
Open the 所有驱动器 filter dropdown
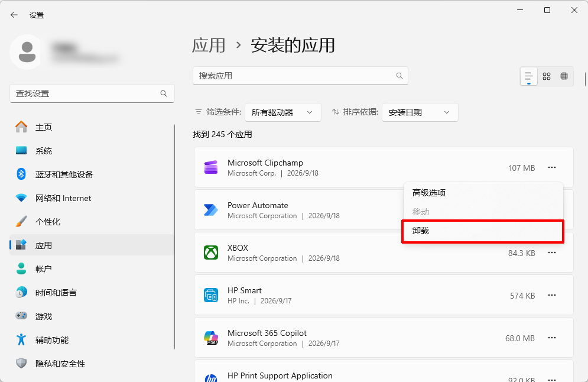tap(282, 112)
